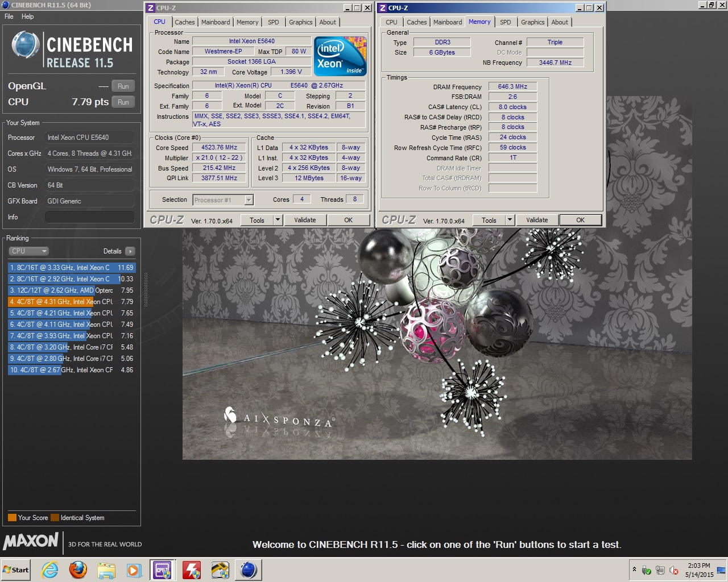
Task: Run the CPU benchmark
Action: pos(123,102)
